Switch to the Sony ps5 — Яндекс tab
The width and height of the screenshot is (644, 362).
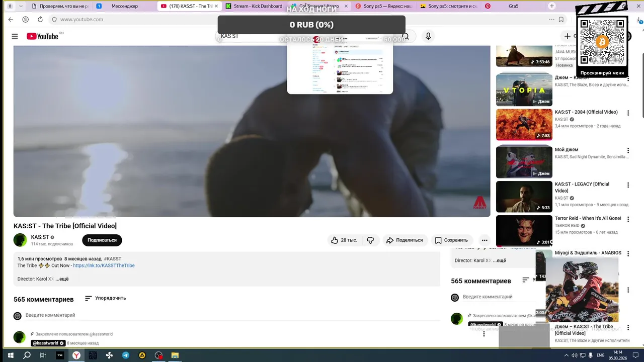point(383,6)
